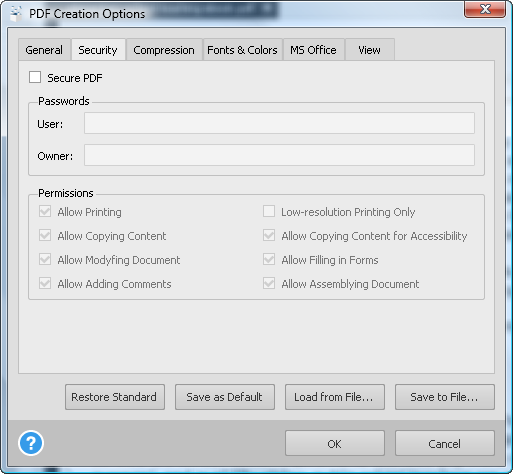Screen dimensions: 513x474
Task: Click the blue help question mark icon
Action: click(31, 443)
